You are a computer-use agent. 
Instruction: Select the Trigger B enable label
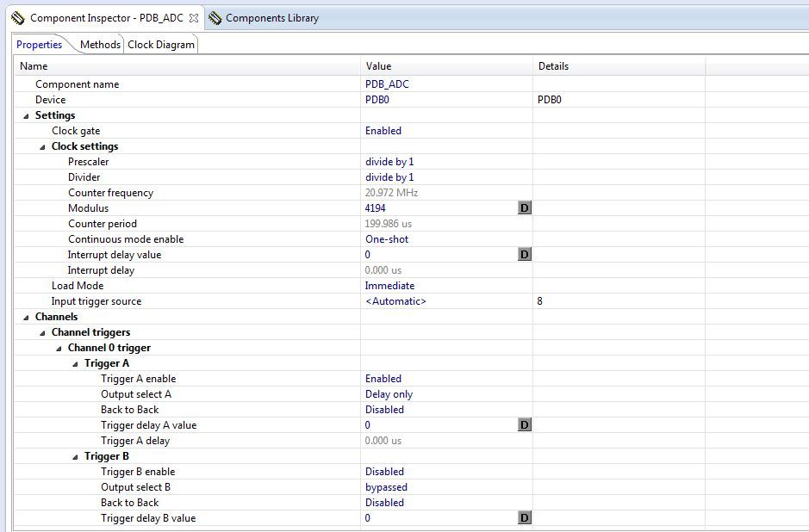[x=138, y=472]
